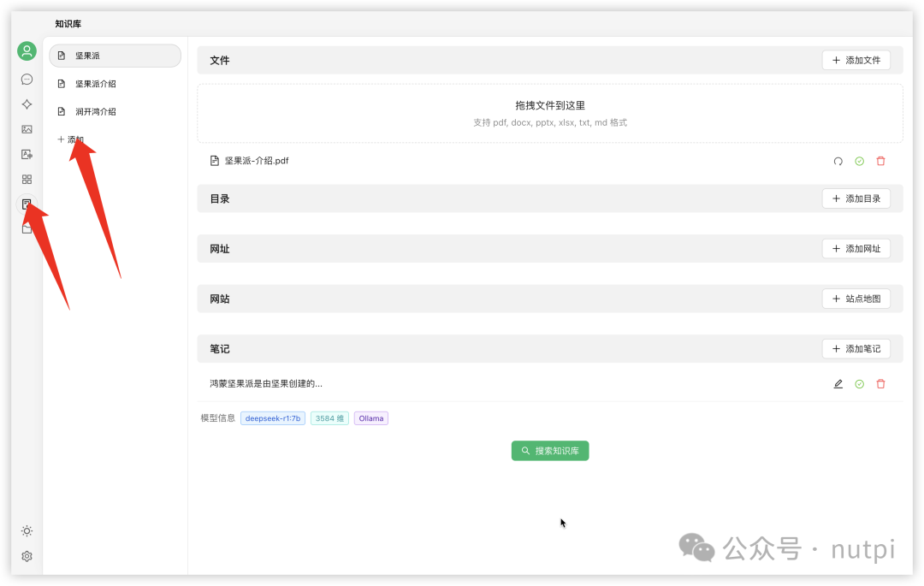Viewport: 924px width, 586px height.
Task: Open settings gear in sidebar
Action: click(27, 556)
